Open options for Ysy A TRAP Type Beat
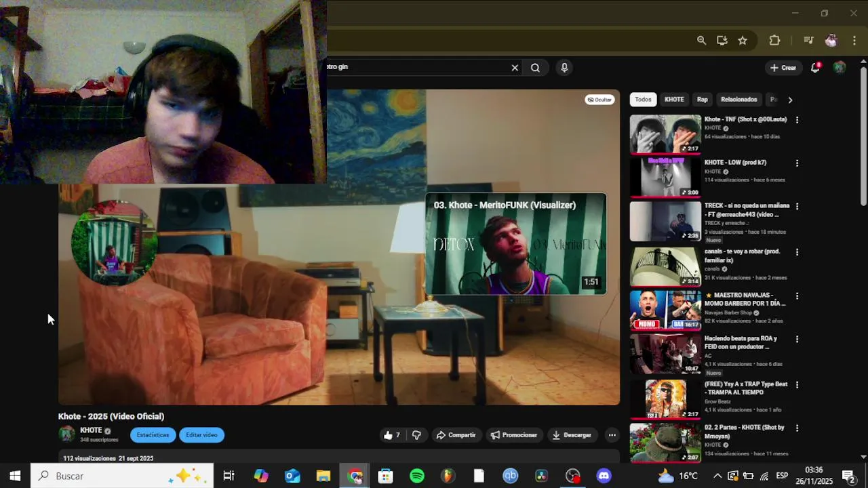 coord(797,385)
